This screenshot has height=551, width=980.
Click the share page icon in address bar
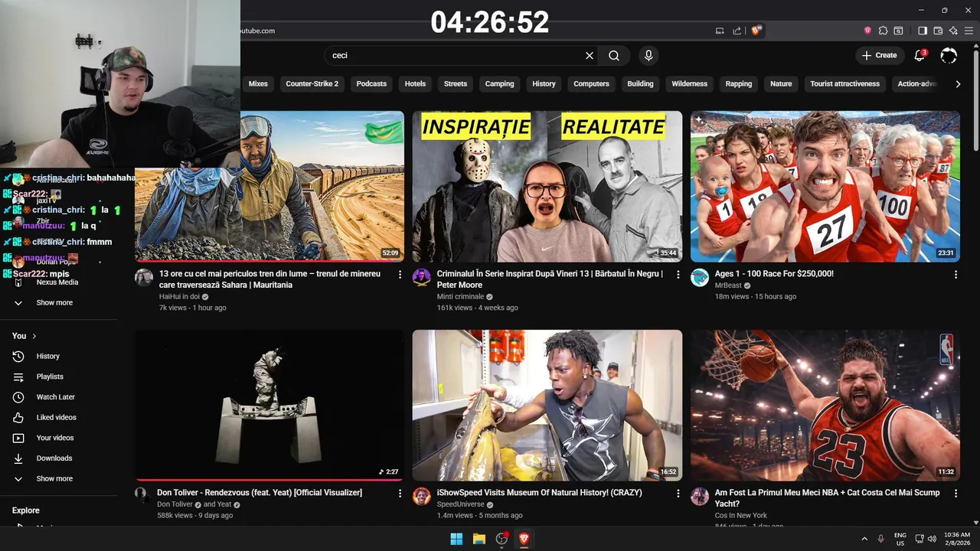pos(737,31)
